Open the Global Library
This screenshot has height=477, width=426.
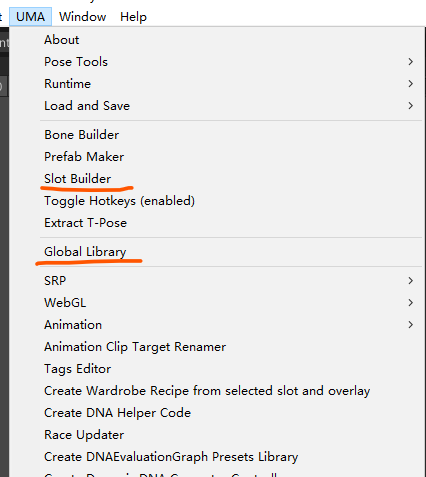(x=85, y=252)
